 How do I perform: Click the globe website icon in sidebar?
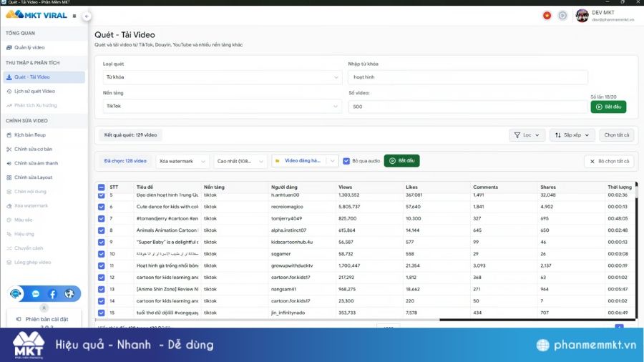point(69,293)
